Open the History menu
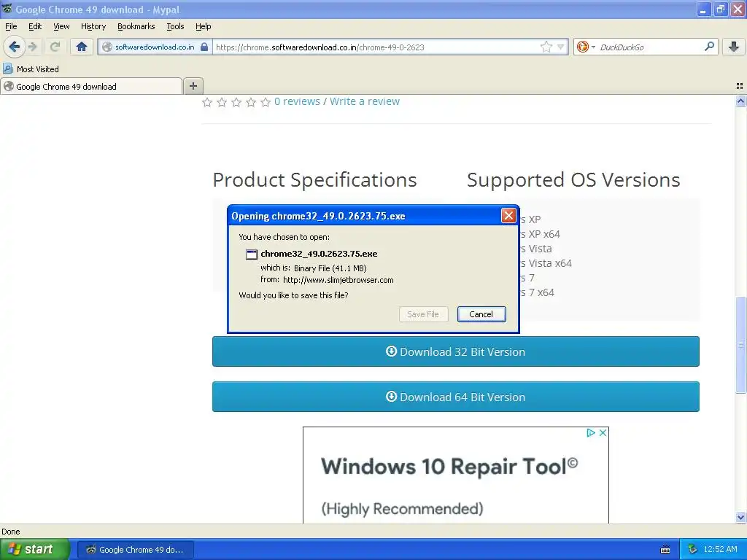The width and height of the screenshot is (747, 560). [x=93, y=26]
